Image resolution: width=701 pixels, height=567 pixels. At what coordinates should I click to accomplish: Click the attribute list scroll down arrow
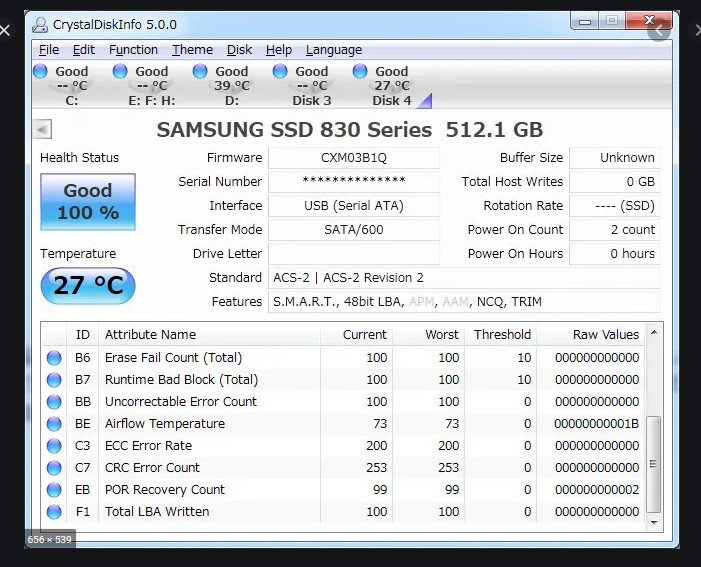[x=654, y=522]
